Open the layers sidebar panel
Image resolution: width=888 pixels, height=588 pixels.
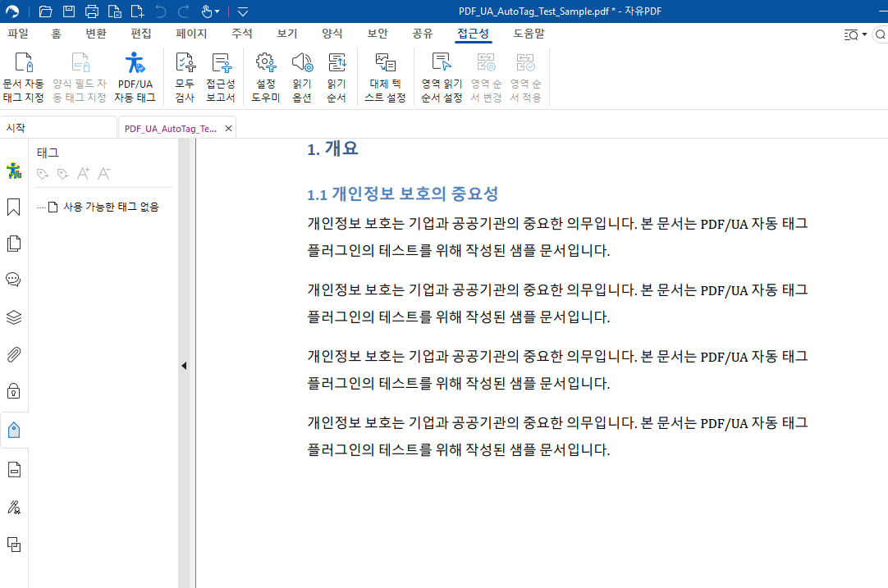point(14,317)
